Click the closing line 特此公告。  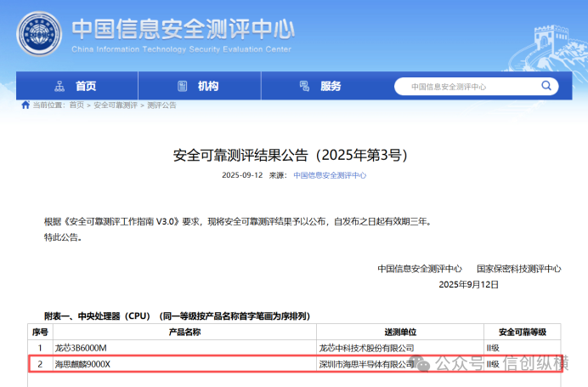63,237
